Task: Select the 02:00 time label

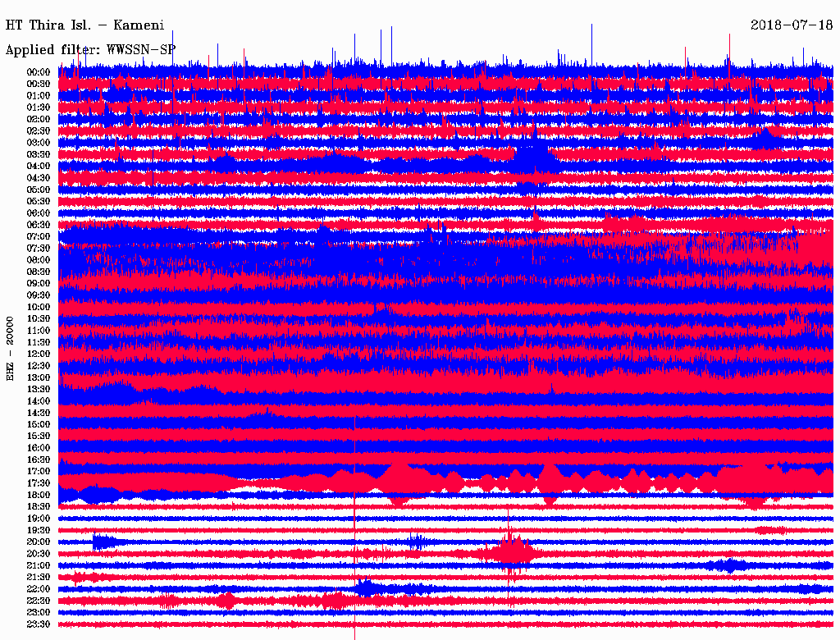Action: pyautogui.click(x=39, y=119)
